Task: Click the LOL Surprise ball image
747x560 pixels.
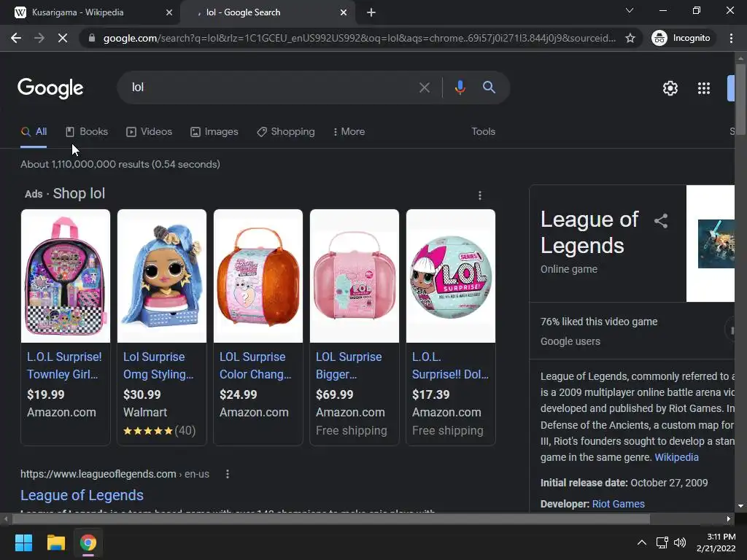Action: (451, 276)
